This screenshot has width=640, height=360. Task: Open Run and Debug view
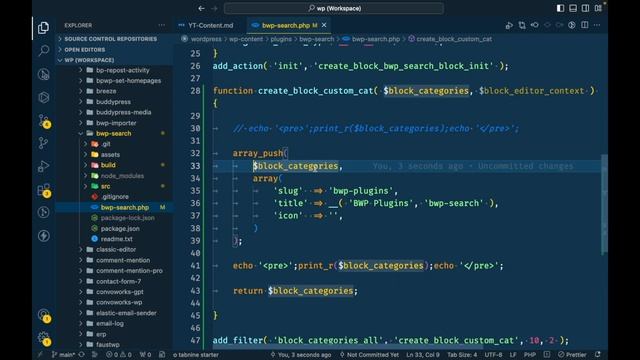pos(43,166)
